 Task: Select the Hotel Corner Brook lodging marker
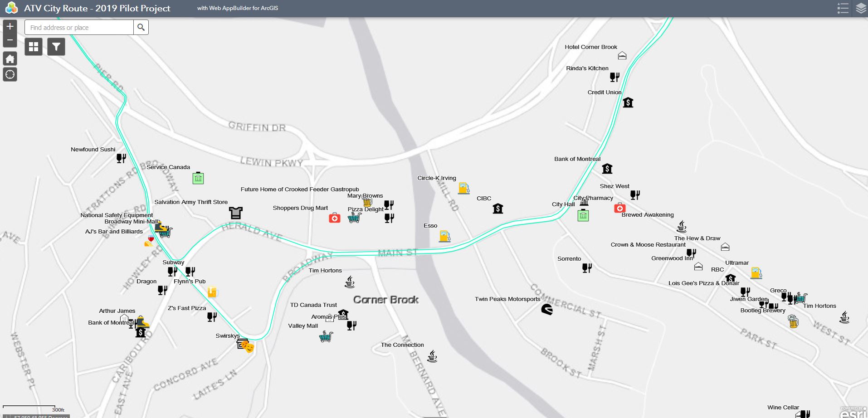622,56
